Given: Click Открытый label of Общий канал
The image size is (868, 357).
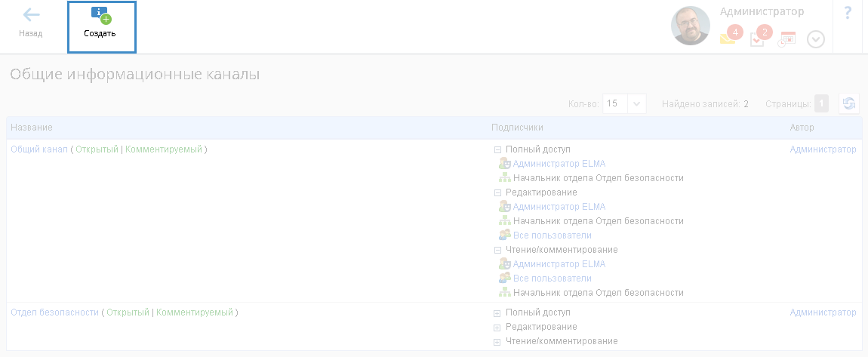Looking at the screenshot, I should click(97, 149).
